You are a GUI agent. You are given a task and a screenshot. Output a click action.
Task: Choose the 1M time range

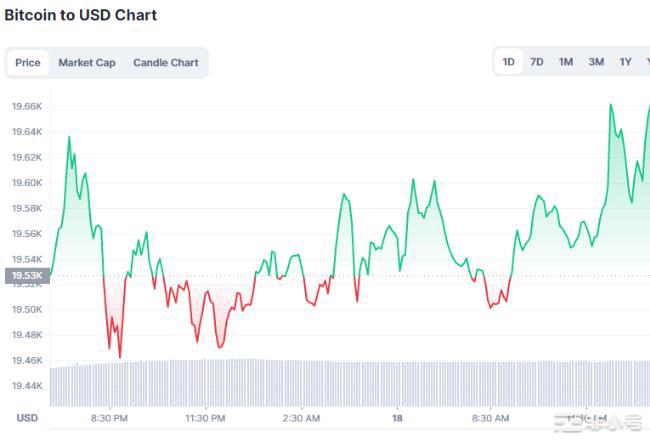click(x=566, y=62)
